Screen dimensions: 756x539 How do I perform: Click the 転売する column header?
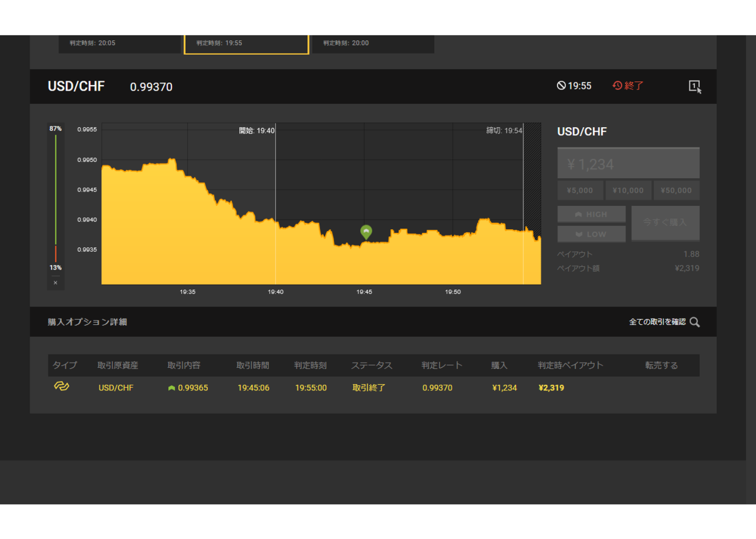pyautogui.click(x=661, y=365)
